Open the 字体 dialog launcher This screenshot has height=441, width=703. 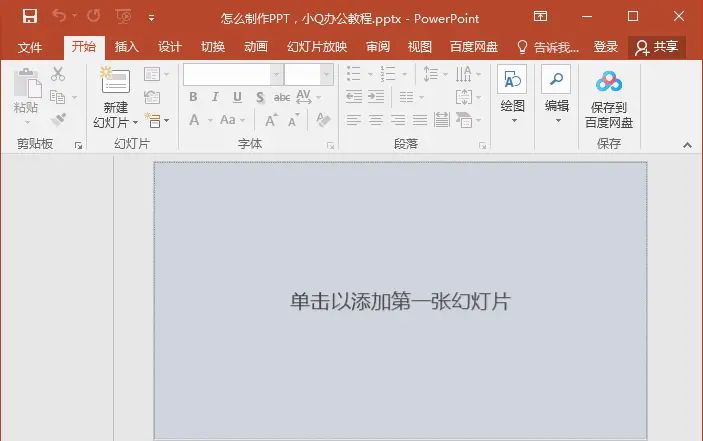pyautogui.click(x=330, y=146)
